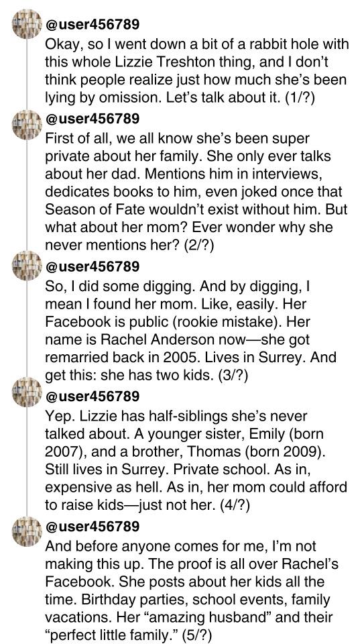Viewport: 362px width, 644px height.
Task: Open avatar beside the 'rabbit hole' post
Action: click(x=27, y=24)
